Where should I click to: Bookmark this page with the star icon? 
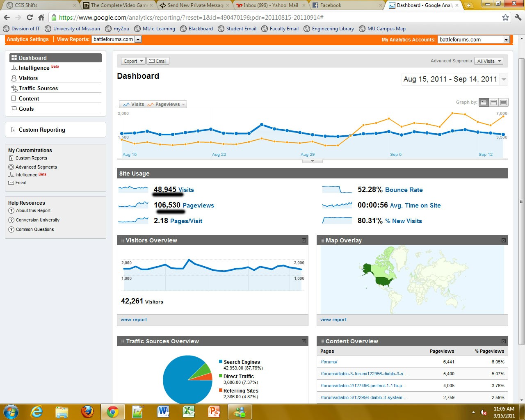click(505, 17)
